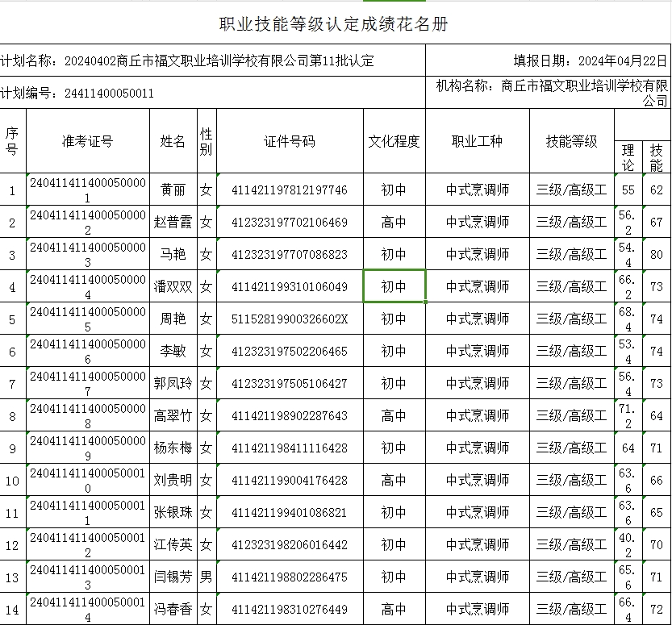Select theory score 71.2 for 高翠竹
This screenshot has height=625, width=672.
(628, 415)
